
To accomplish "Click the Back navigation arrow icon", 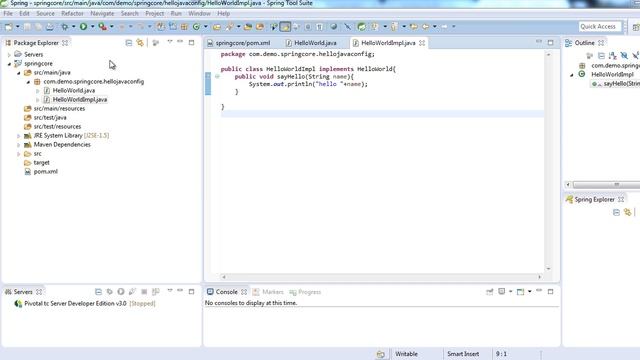I will coord(426,27).
